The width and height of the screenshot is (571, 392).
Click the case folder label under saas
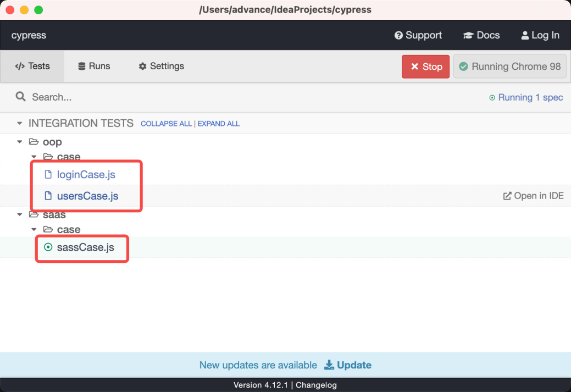coord(69,229)
